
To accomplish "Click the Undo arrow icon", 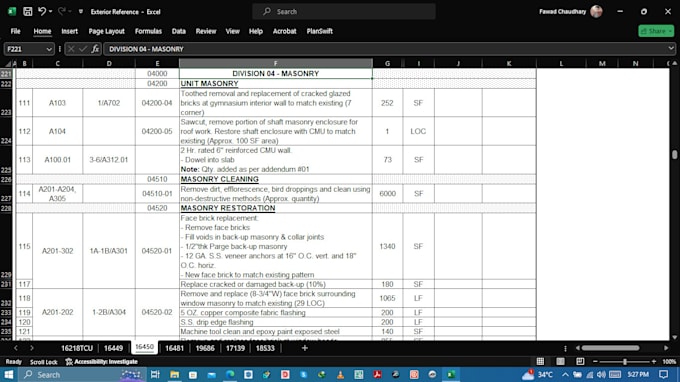I will pyautogui.click(x=42, y=11).
